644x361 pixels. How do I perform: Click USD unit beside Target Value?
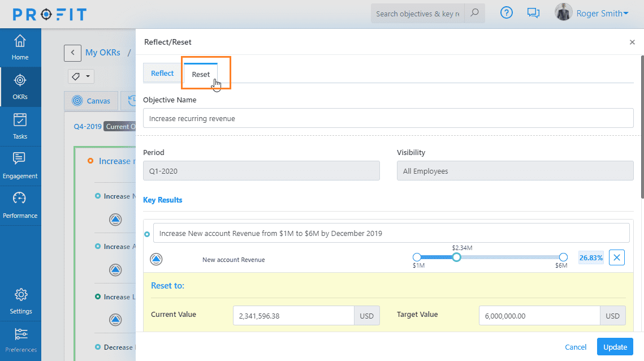612,316
